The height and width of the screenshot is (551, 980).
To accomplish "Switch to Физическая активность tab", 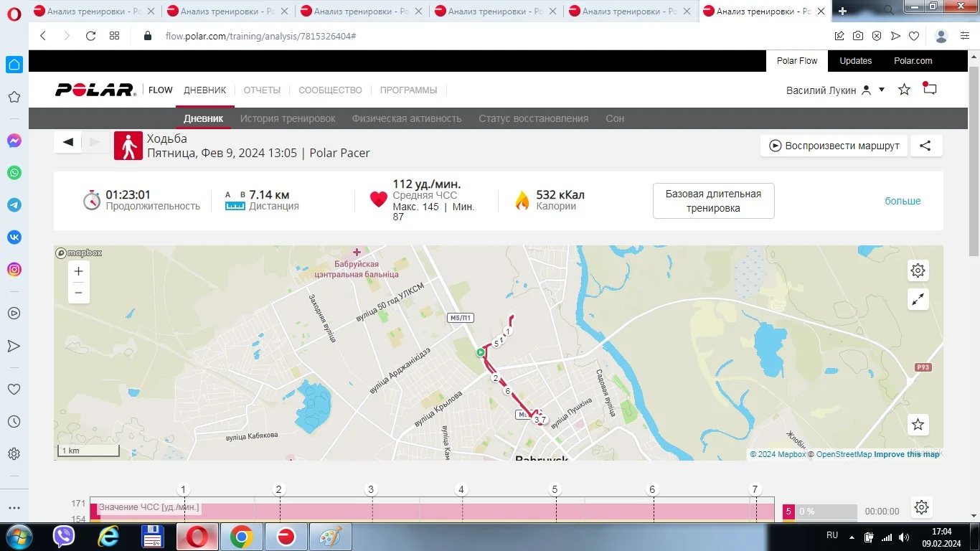I will tap(407, 118).
